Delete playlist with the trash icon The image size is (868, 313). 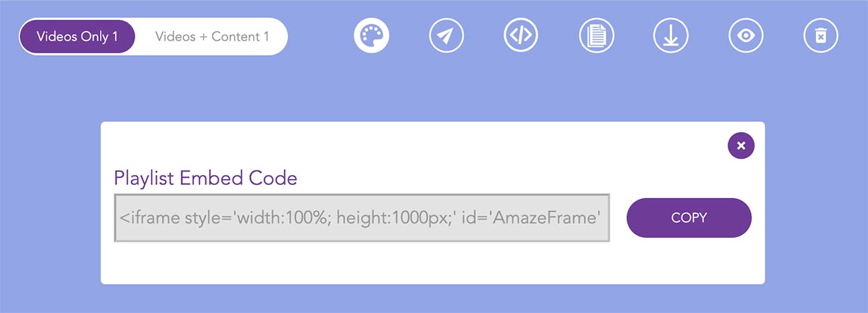[x=821, y=35]
